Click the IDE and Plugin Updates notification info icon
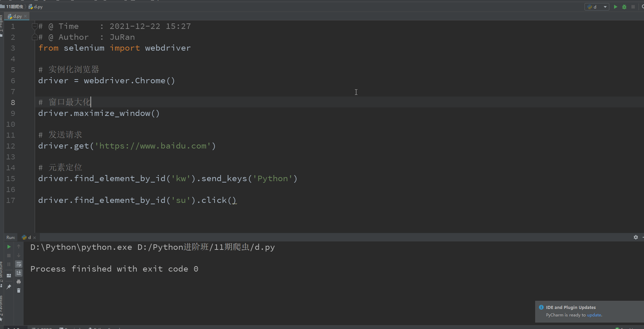Viewport: 644px width, 329px height. click(x=541, y=307)
